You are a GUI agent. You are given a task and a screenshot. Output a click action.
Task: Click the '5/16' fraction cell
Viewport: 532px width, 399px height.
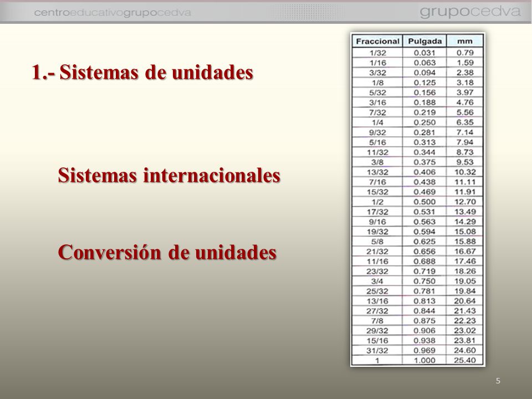[377, 142]
